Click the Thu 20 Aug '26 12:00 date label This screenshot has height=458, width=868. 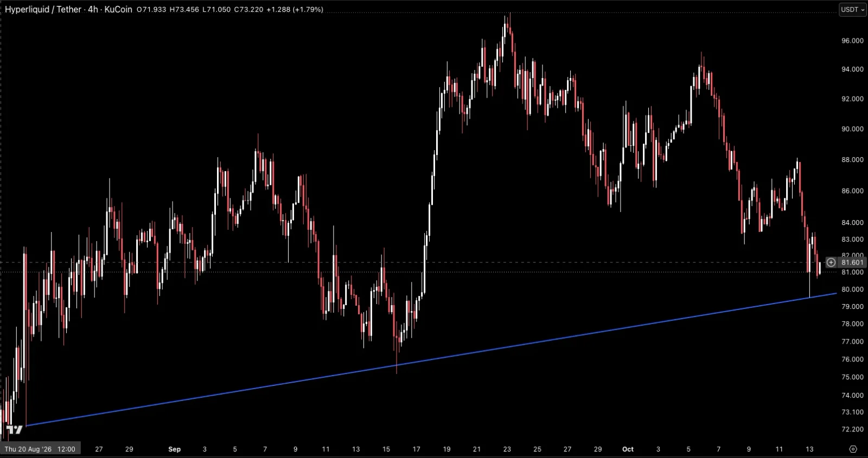pyautogui.click(x=40, y=449)
